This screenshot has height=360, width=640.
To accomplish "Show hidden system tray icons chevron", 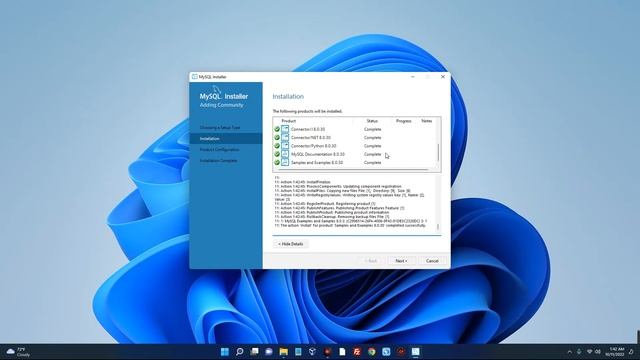I will pos(569,352).
